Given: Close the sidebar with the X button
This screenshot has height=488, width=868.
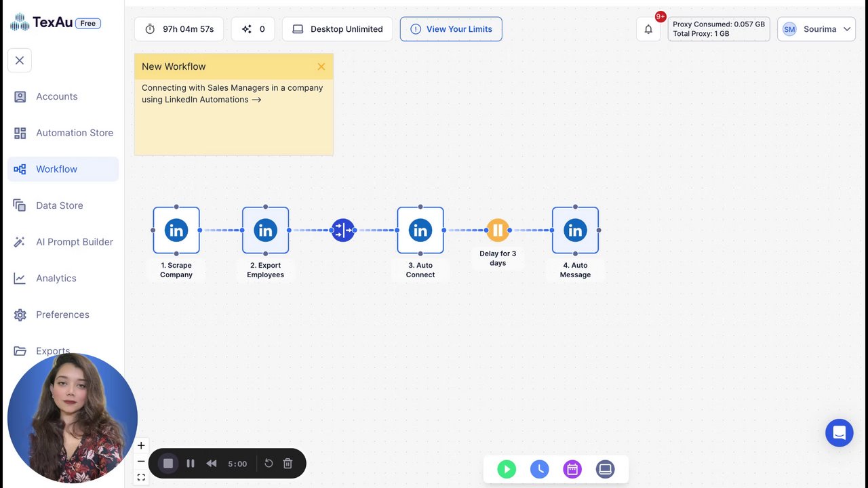Looking at the screenshot, I should [20, 60].
